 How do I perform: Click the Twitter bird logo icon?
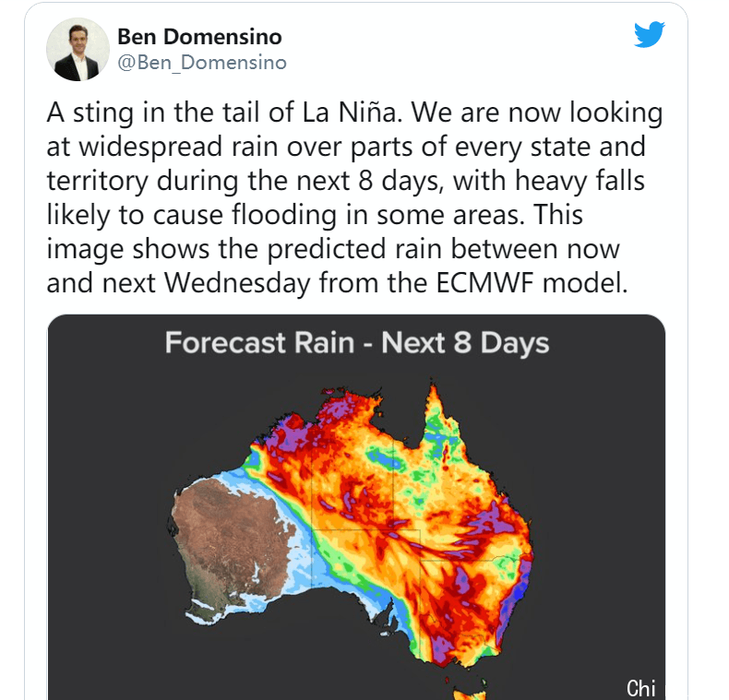pyautogui.click(x=649, y=34)
